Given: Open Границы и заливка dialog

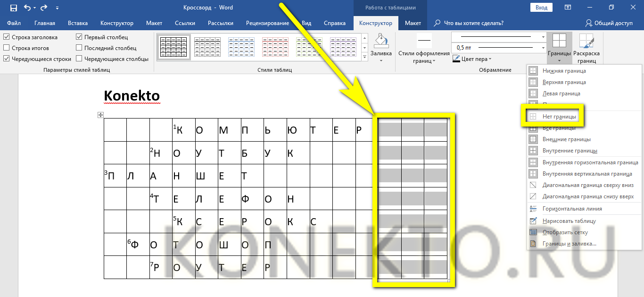Looking at the screenshot, I should coord(584,244).
